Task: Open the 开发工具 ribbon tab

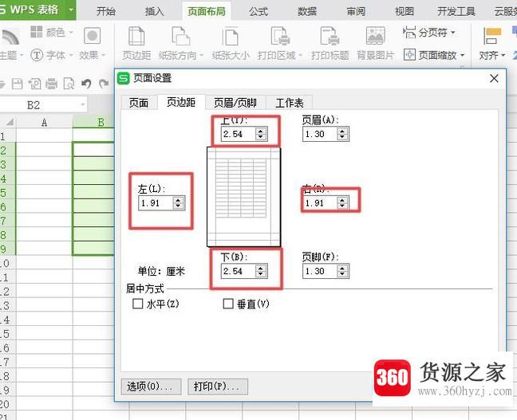Action: 456,11
